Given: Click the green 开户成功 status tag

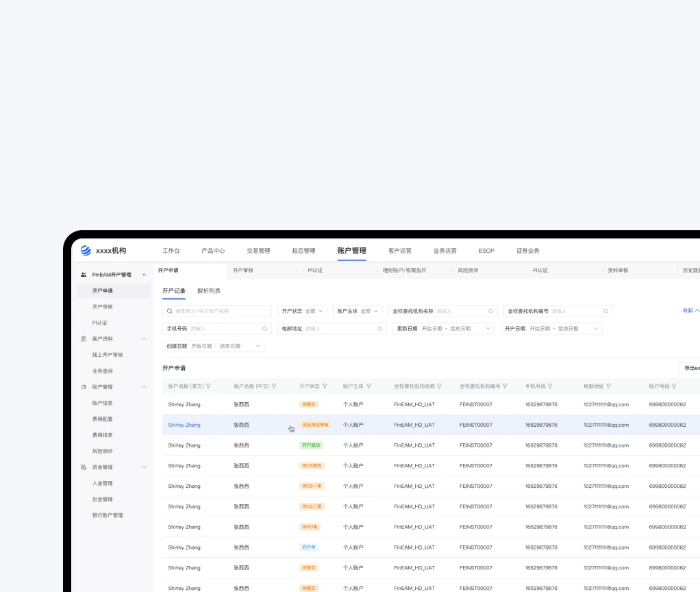Looking at the screenshot, I should click(311, 445).
